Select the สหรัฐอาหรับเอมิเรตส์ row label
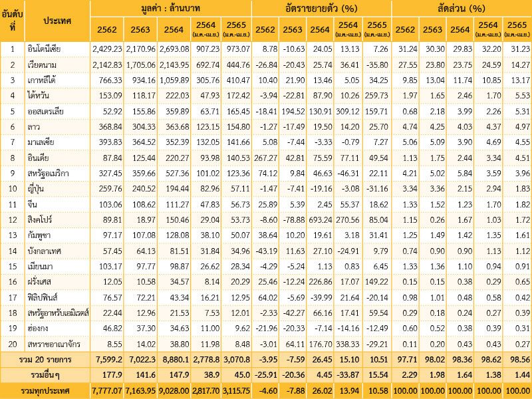Screen dimensions: 532x399 59,313
